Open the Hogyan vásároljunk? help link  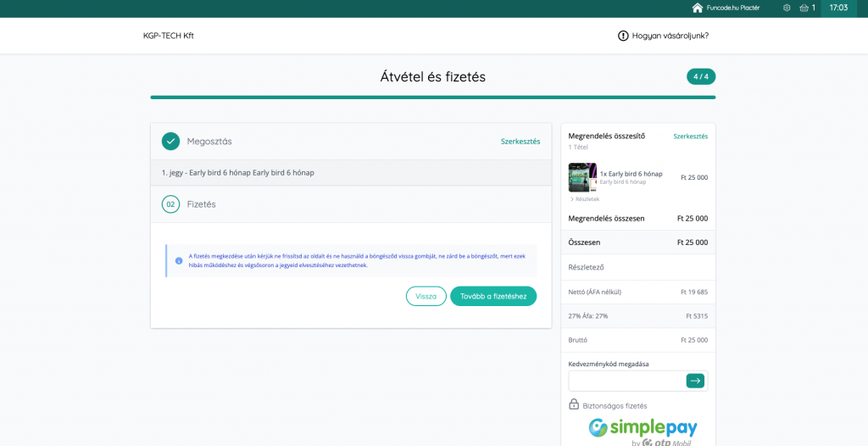[670, 36]
